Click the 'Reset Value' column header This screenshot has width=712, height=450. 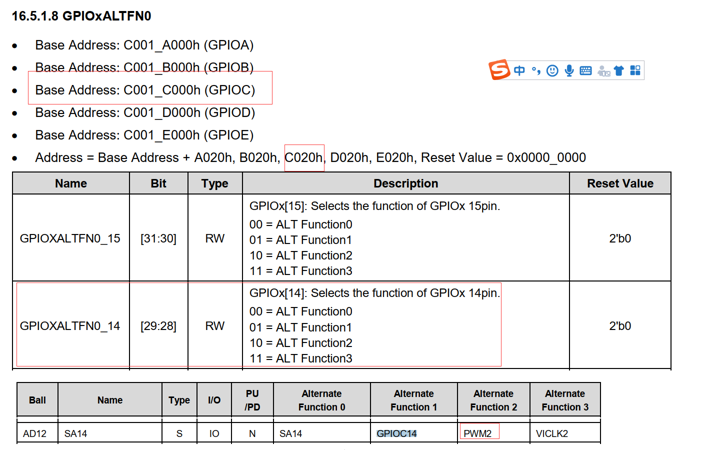[620, 183]
